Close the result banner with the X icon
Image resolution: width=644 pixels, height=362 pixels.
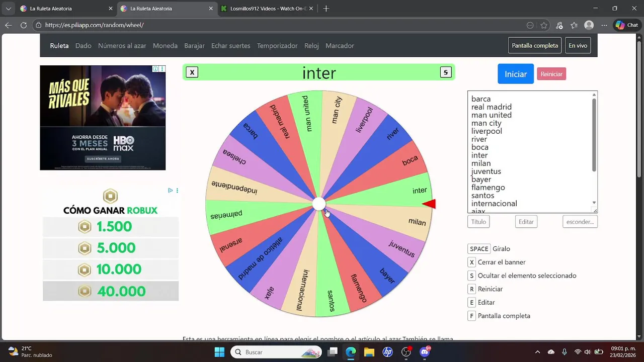click(192, 72)
